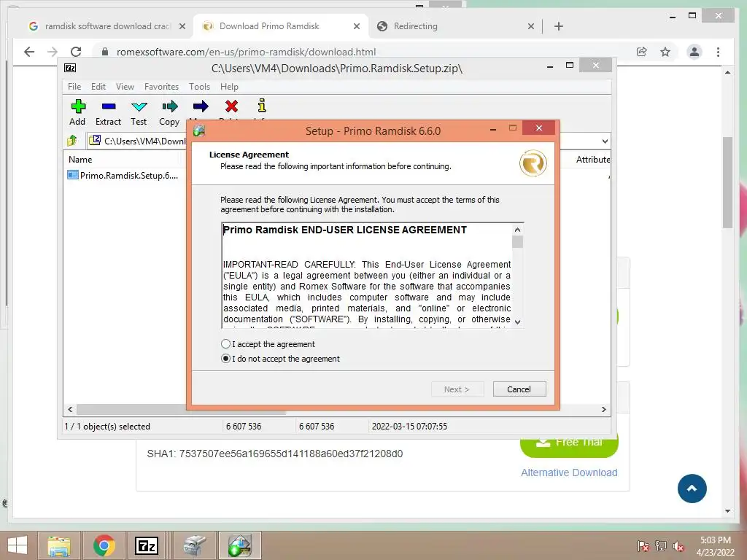Image resolution: width=747 pixels, height=560 pixels.
Task: Click the muted volume icon in system tray
Action: pos(678,546)
